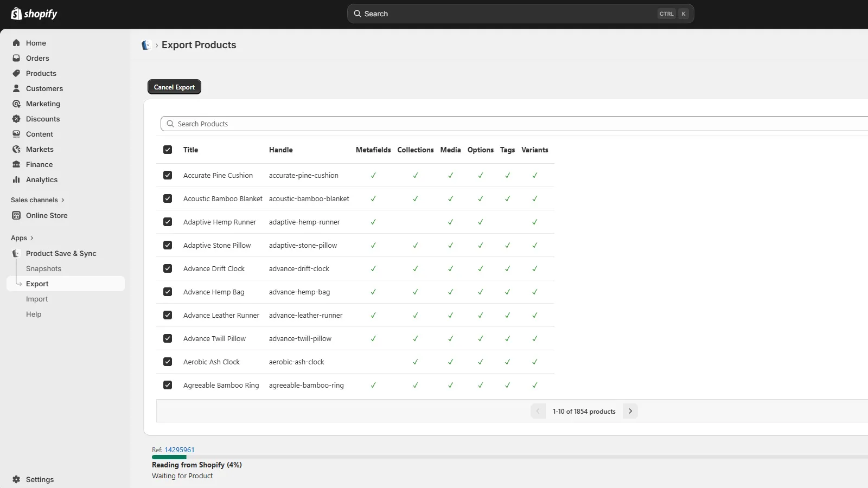Open the Ref 14295961 link
Image resolution: width=868 pixels, height=488 pixels.
pyautogui.click(x=178, y=450)
